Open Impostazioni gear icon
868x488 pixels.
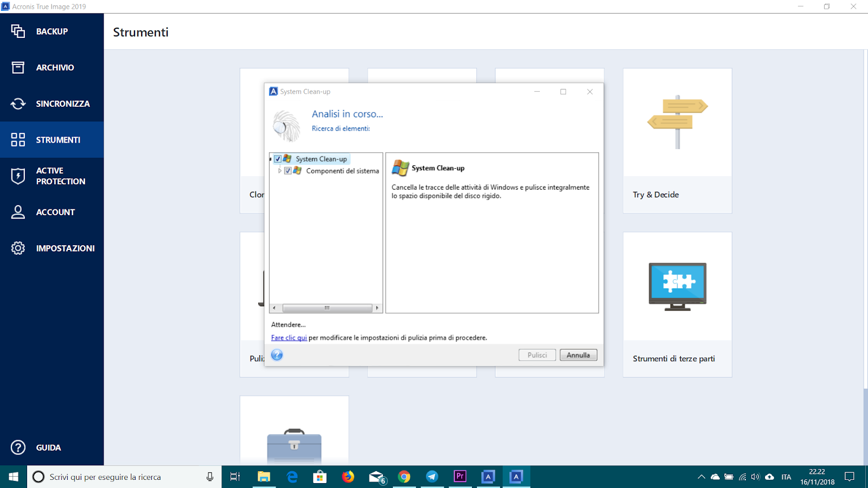click(x=18, y=248)
